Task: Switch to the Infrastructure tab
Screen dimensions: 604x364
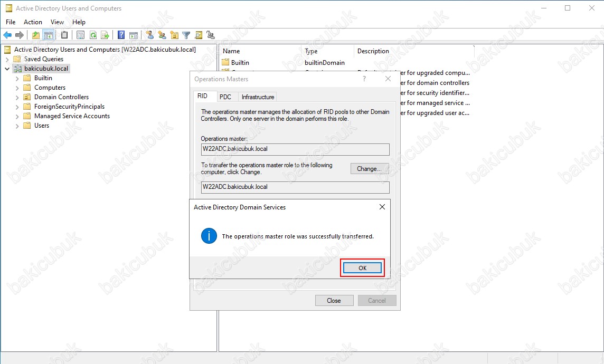Action: [258, 97]
